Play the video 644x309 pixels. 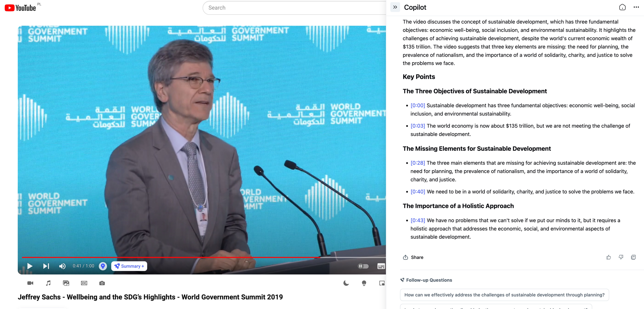tap(30, 266)
